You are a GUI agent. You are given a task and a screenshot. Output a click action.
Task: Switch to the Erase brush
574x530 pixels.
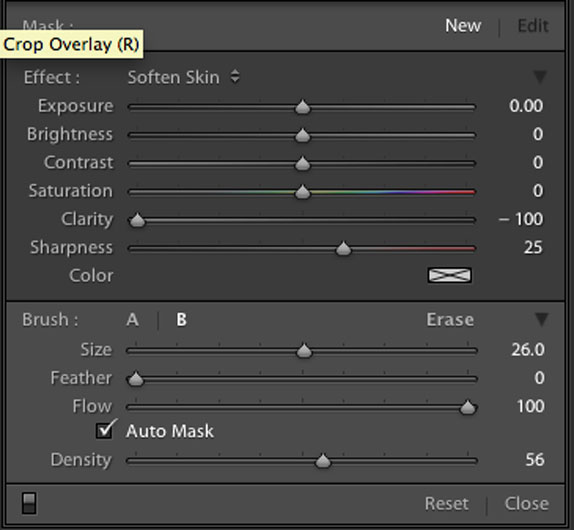pos(450,320)
